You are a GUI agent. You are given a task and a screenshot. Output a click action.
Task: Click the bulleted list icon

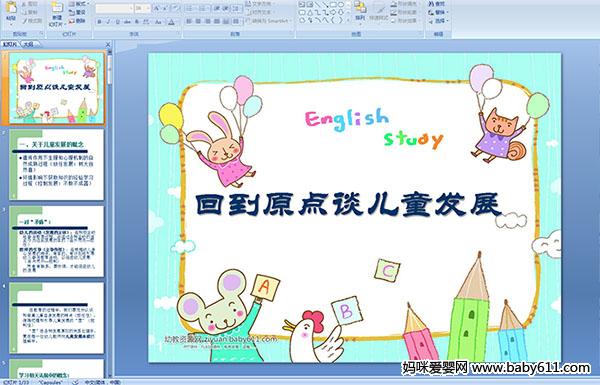(x=190, y=8)
